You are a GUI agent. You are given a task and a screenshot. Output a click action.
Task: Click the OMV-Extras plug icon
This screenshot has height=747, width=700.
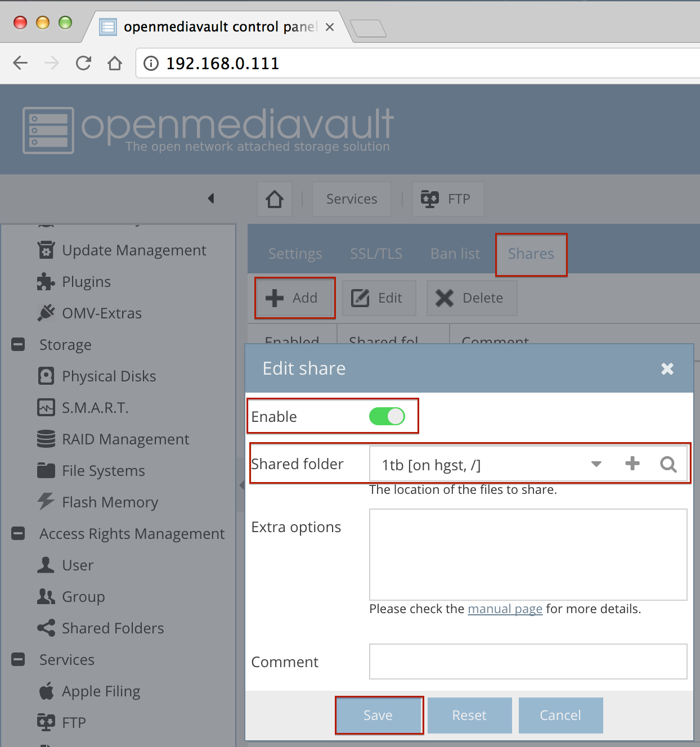coord(46,313)
